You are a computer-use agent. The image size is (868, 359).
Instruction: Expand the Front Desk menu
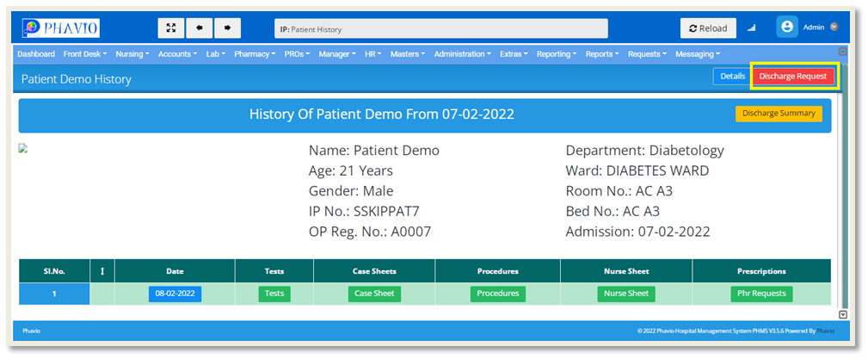tap(84, 54)
